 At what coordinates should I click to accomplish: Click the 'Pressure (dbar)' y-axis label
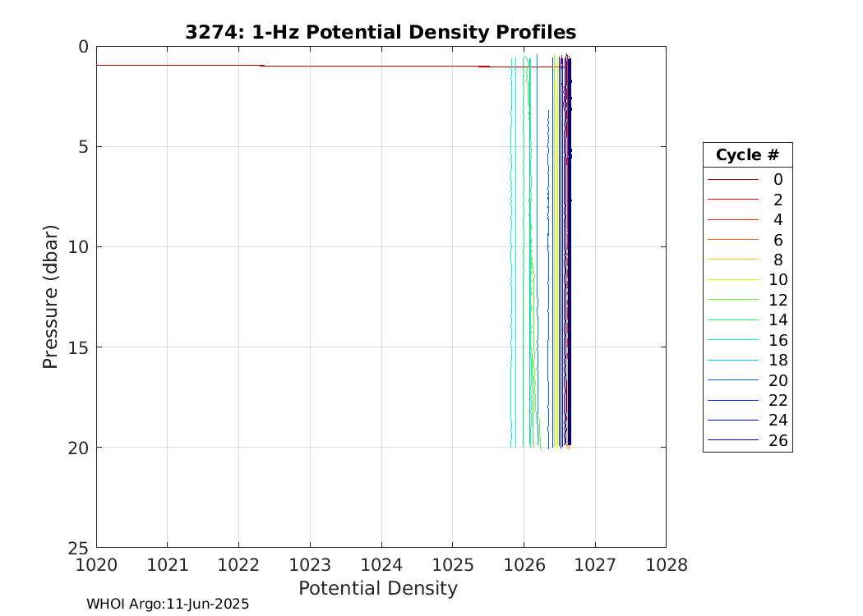click(50, 297)
